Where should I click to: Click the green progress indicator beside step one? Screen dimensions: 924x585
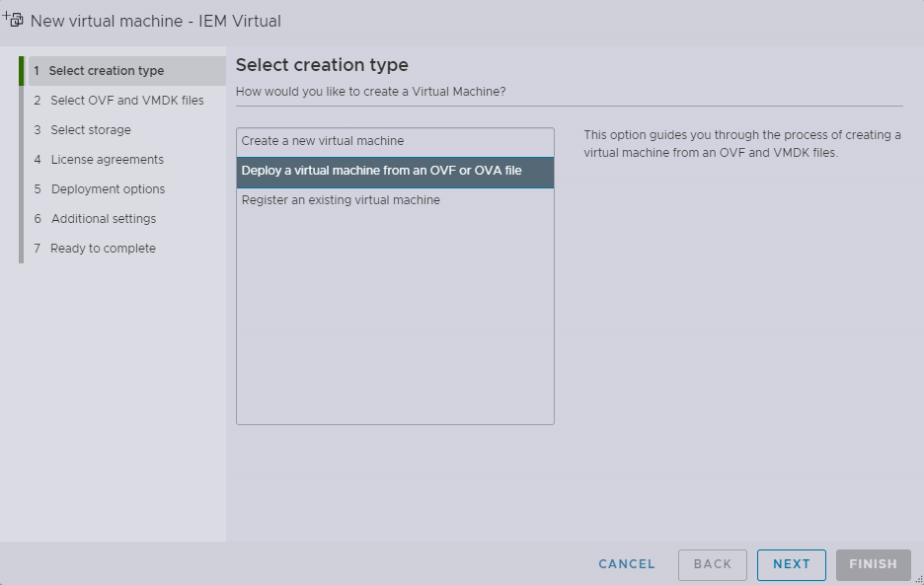(21, 70)
